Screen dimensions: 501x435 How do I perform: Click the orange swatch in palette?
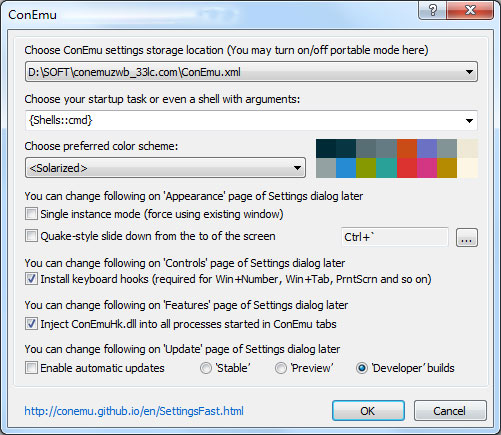click(x=407, y=149)
